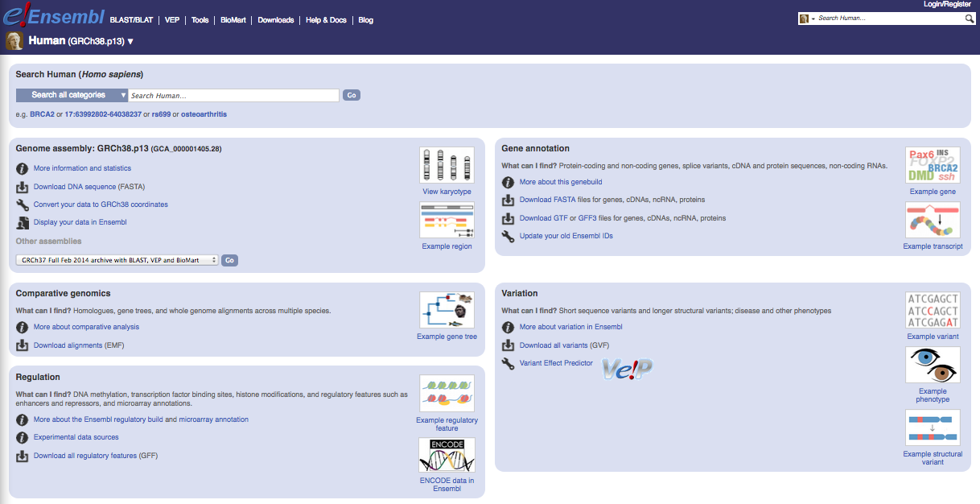Click info icon beside More about variation

[508, 327]
